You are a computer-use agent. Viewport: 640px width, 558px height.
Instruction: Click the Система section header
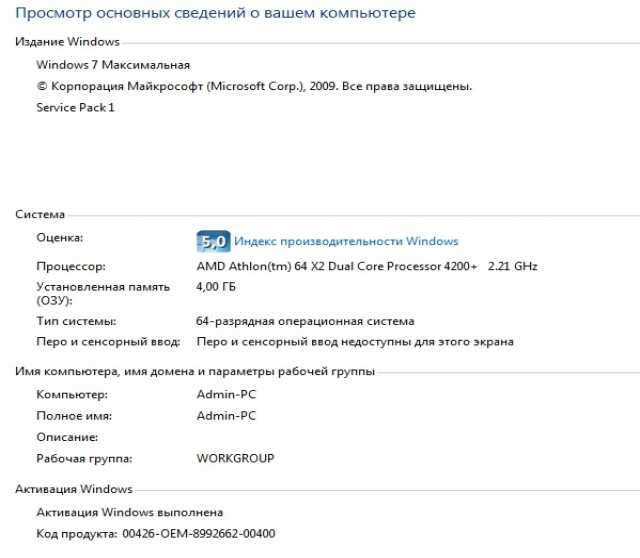(x=40, y=215)
